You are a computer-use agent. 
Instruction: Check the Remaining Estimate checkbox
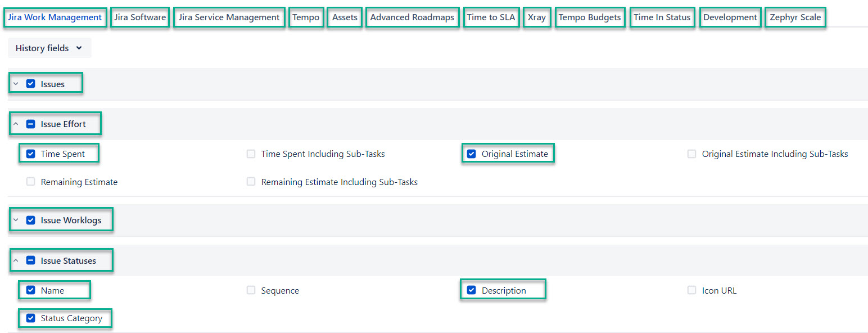(31, 182)
